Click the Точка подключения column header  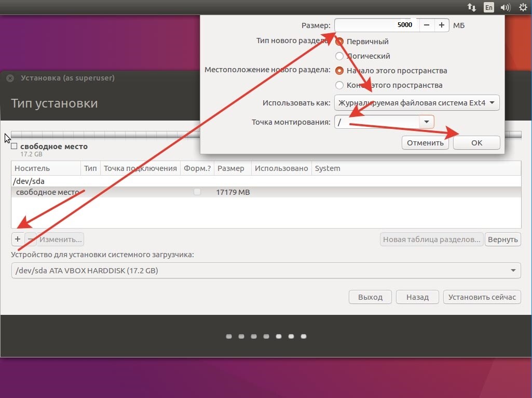[140, 168]
